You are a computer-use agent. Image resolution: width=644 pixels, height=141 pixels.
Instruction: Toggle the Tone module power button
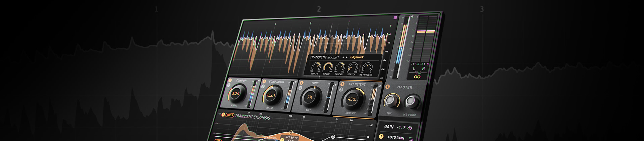(302, 83)
